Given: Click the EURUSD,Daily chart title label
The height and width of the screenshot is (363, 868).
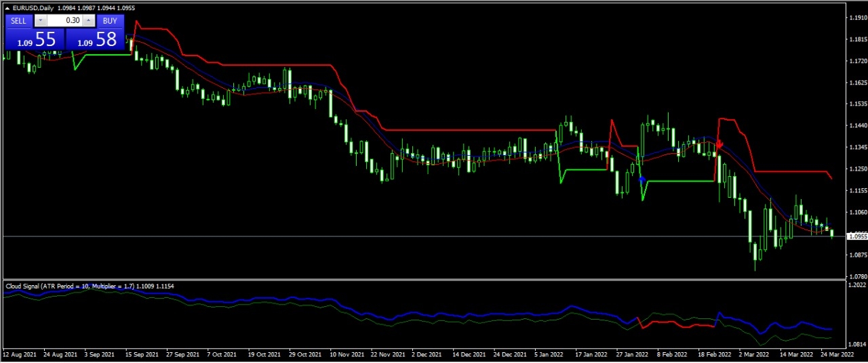Looking at the screenshot, I should pos(34,8).
